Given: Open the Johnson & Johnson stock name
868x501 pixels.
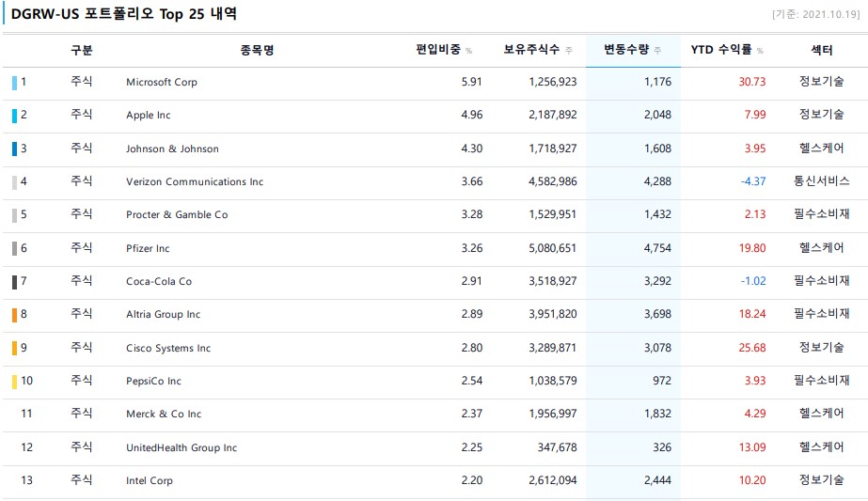Looking at the screenshot, I should (172, 149).
